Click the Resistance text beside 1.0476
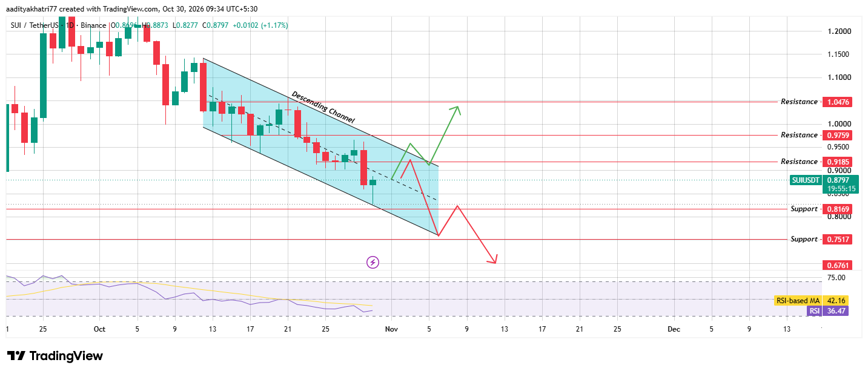The height and width of the screenshot is (374, 868). pos(799,102)
